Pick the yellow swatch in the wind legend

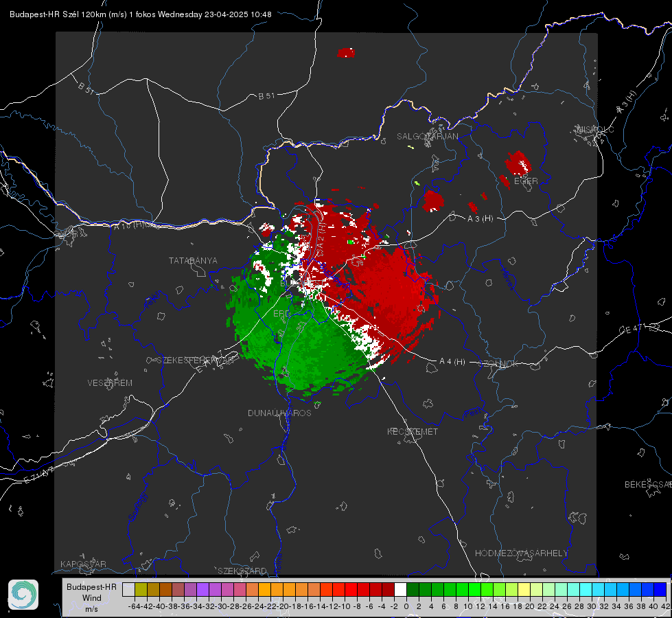524,590
